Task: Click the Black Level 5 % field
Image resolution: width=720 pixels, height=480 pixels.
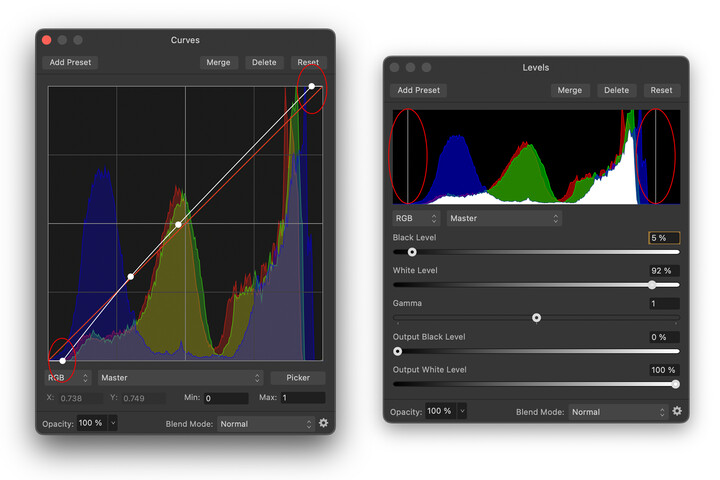Action: click(664, 237)
